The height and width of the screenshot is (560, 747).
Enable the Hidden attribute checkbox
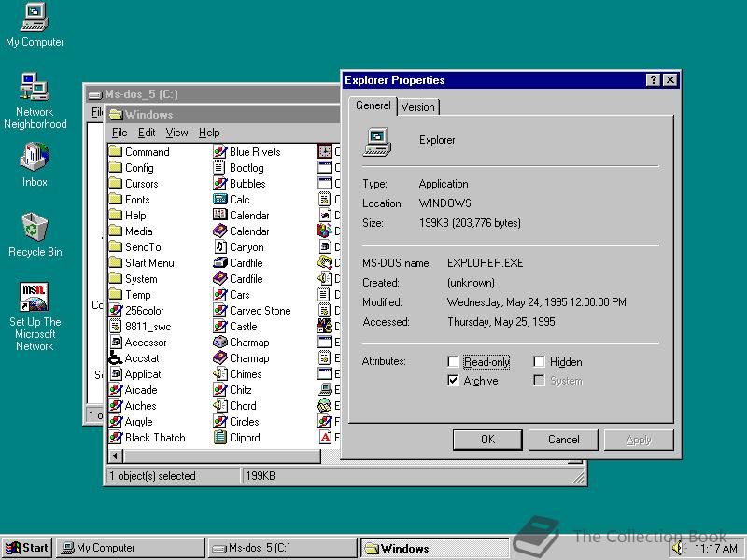pos(539,362)
